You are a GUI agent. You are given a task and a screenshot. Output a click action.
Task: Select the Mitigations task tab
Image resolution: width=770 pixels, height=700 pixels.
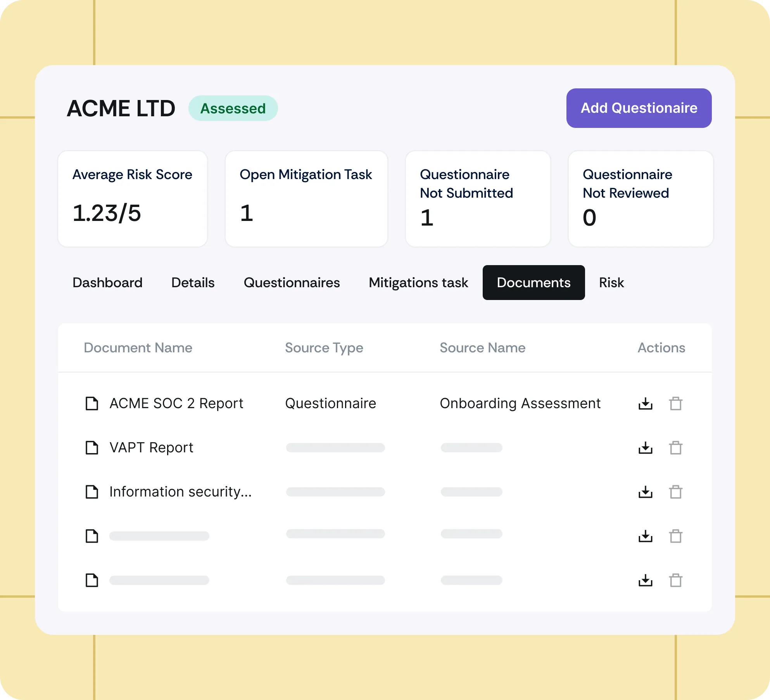[418, 283]
